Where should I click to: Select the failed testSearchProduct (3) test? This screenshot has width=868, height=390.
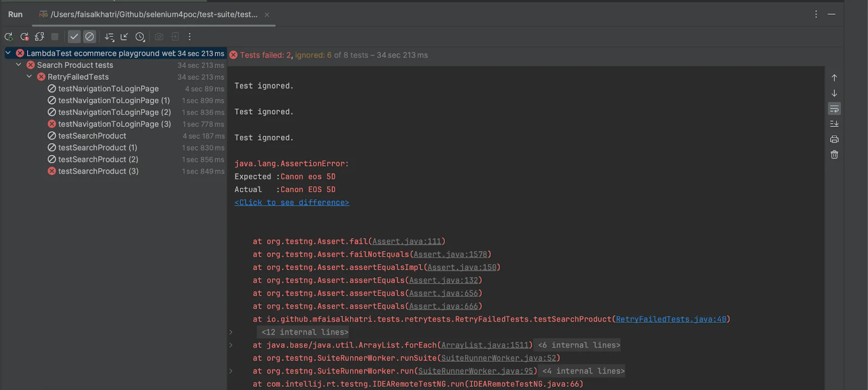[x=98, y=171]
